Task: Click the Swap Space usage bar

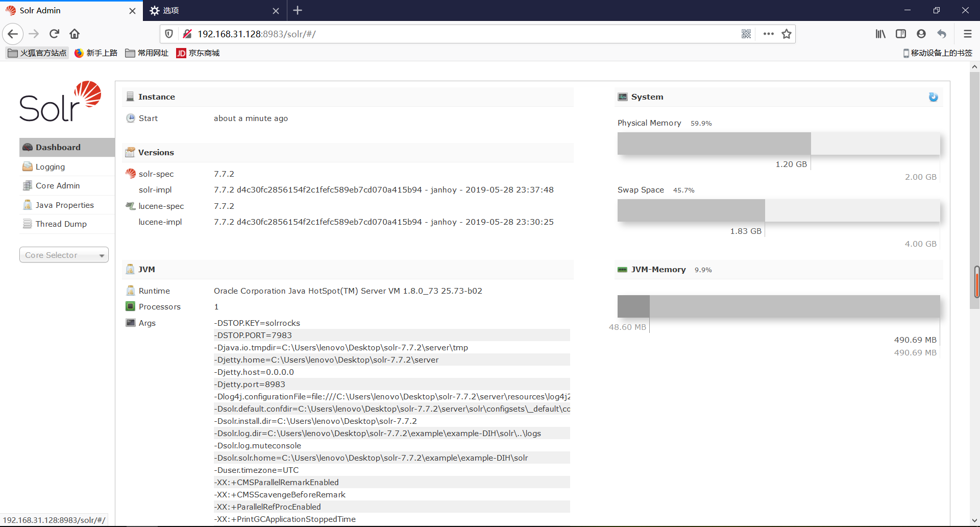Action: [779, 210]
